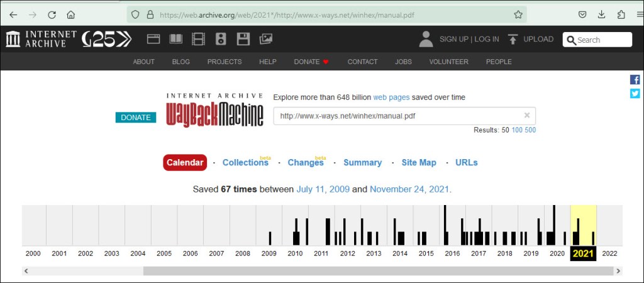Clear the Wayback URL field with X
This screenshot has width=644, height=283.
point(527,116)
